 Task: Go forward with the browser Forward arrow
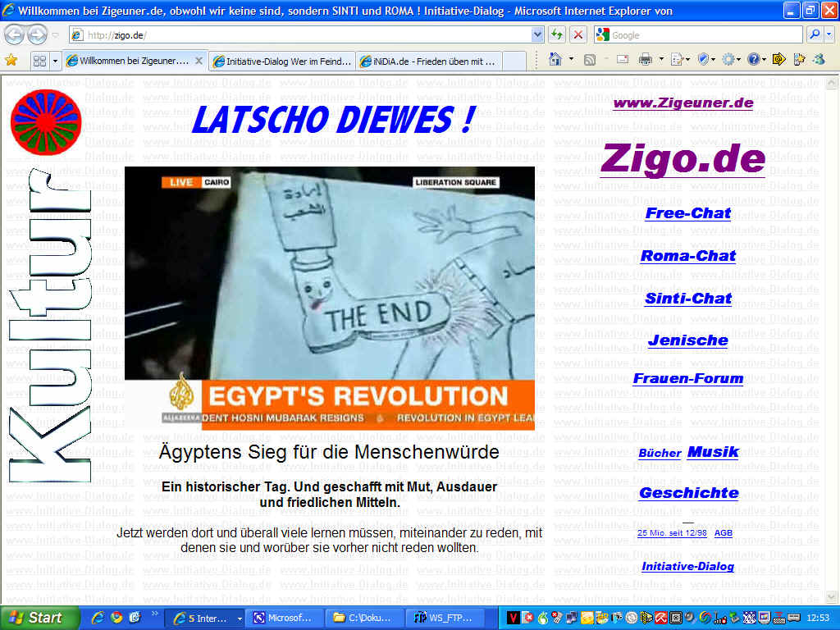(x=37, y=35)
